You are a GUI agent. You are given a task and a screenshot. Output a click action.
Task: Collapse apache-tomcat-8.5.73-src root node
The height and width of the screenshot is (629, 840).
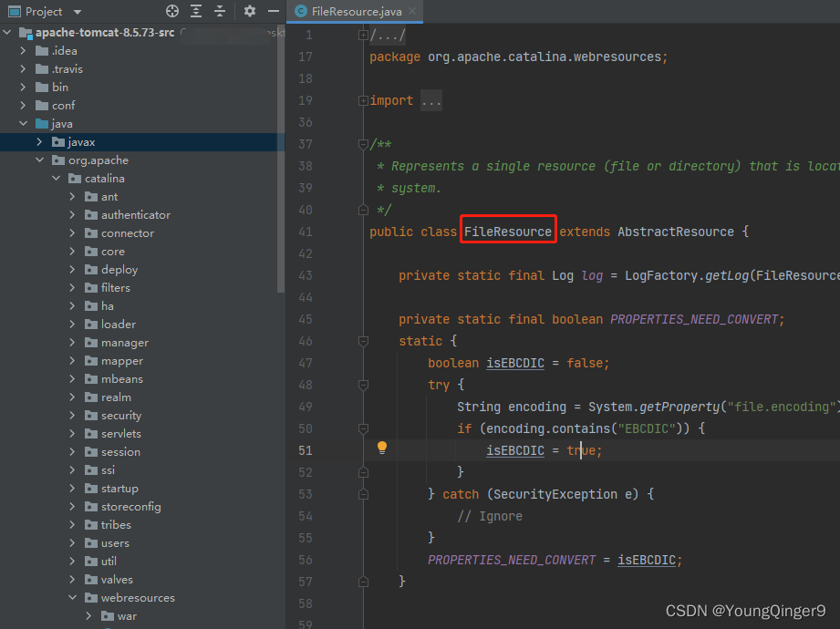(x=7, y=33)
